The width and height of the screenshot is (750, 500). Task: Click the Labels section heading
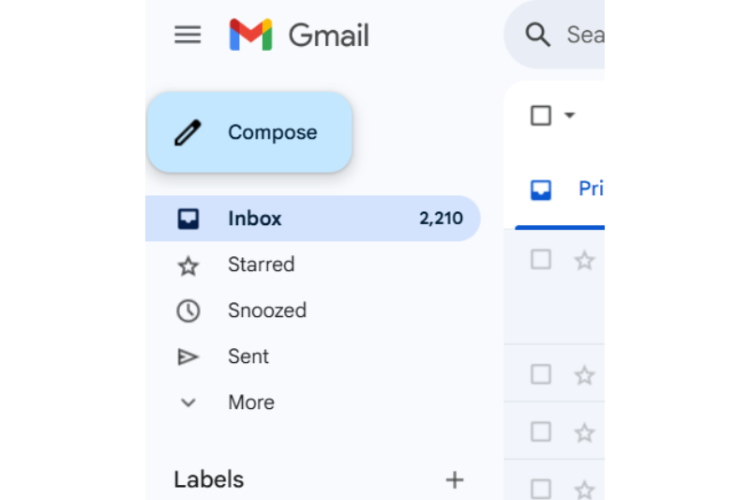pos(209,480)
